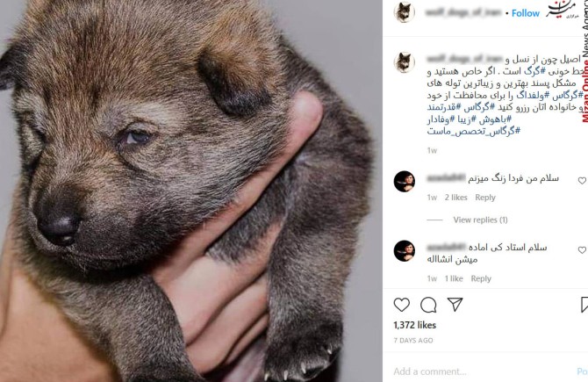Reply to the first comment
The image size is (588, 382).
click(x=485, y=198)
